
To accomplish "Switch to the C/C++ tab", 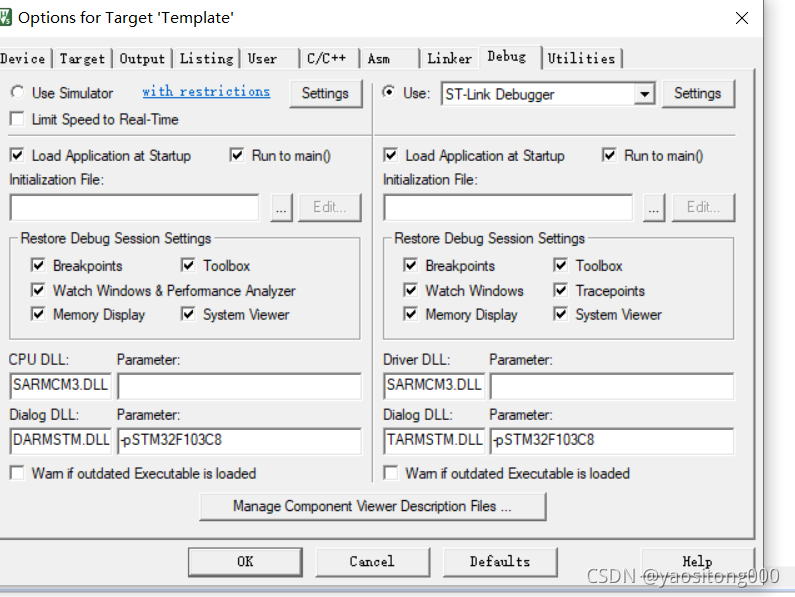I will [329, 58].
